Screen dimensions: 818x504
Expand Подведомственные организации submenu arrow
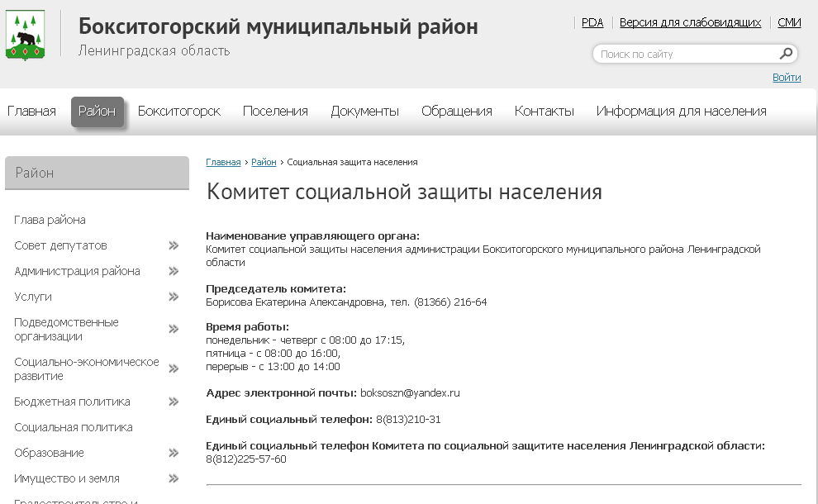coord(174,329)
